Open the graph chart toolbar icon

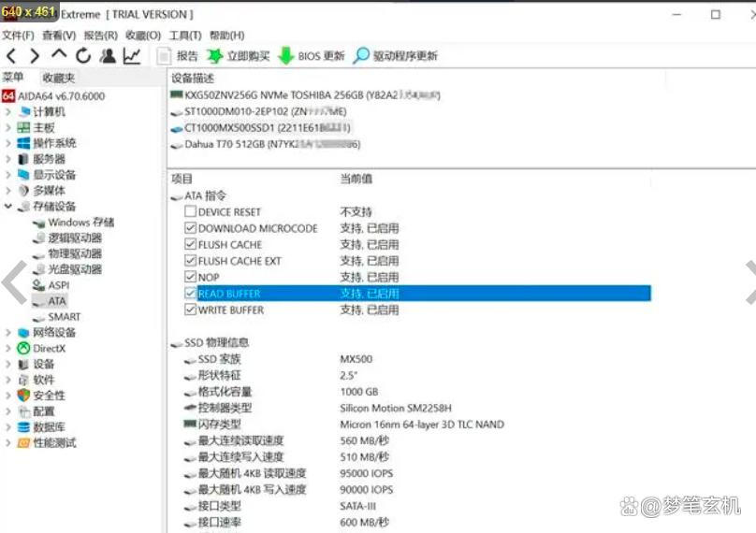(x=131, y=56)
